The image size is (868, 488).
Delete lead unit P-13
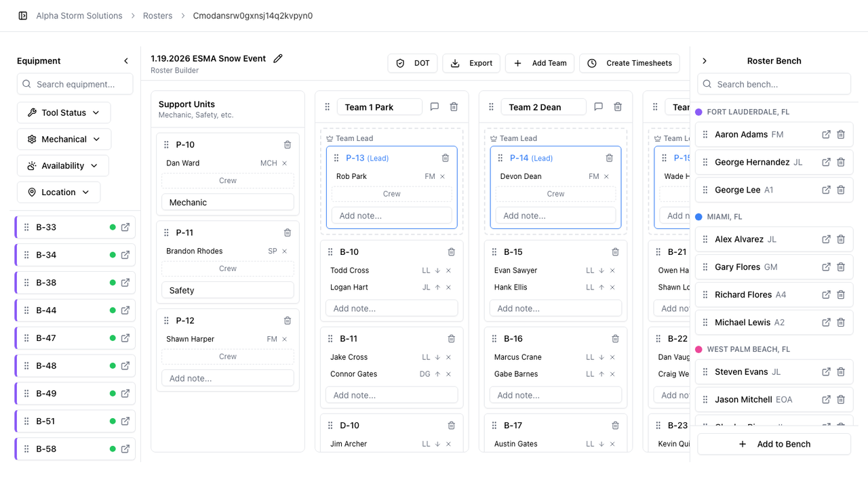coord(446,158)
